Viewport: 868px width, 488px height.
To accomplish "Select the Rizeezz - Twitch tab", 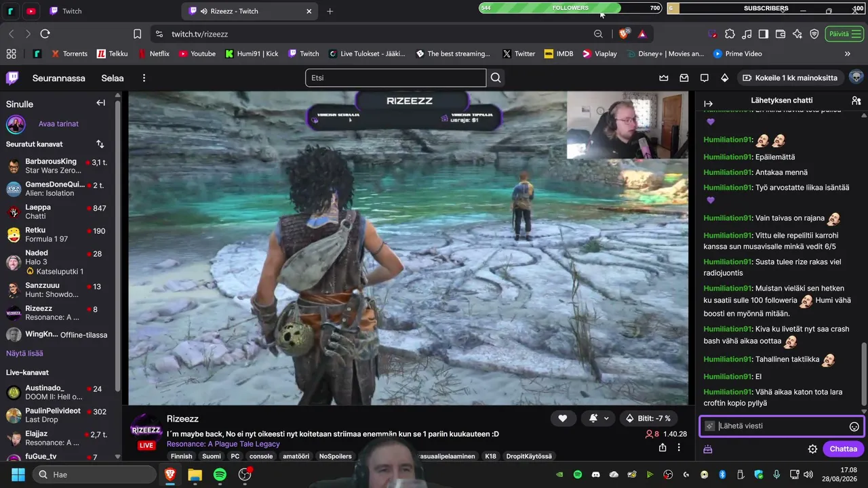I will (x=250, y=11).
